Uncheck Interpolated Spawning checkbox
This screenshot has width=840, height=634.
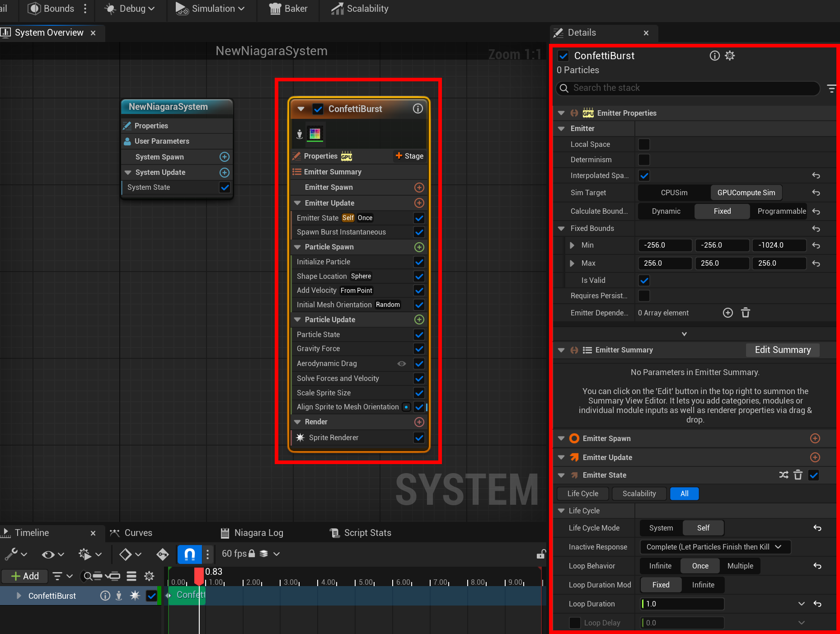click(644, 175)
